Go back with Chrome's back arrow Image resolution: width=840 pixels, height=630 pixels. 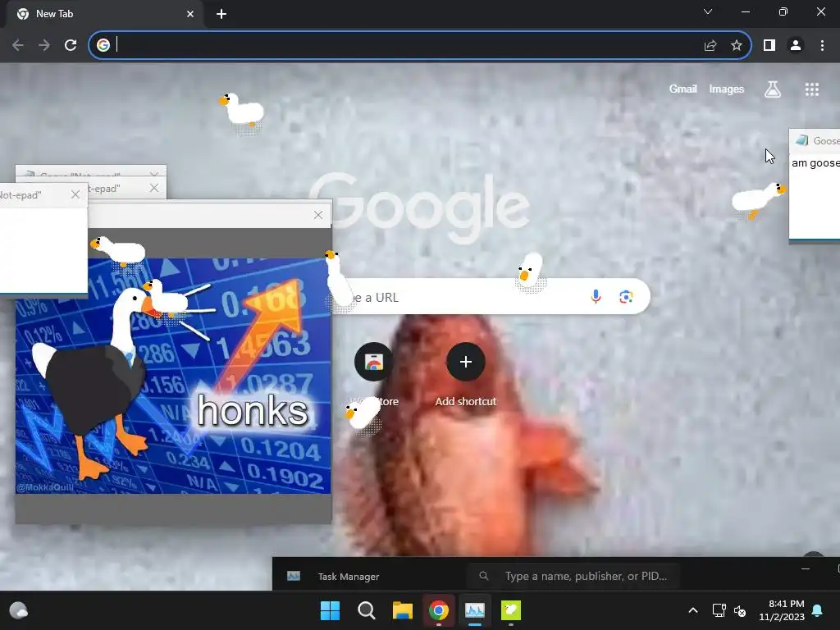[x=18, y=45]
